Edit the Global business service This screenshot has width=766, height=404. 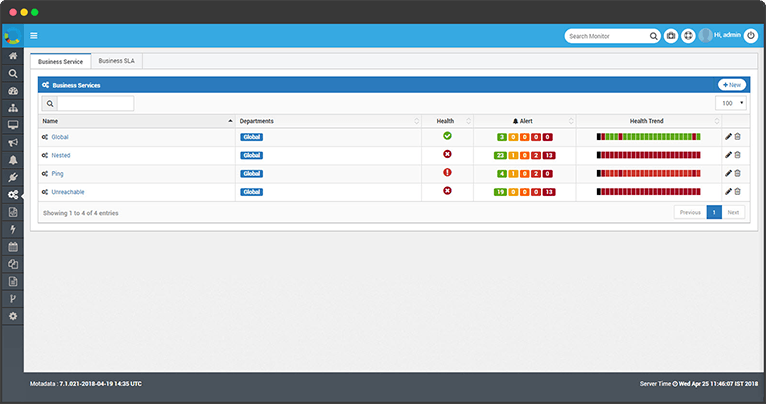tap(728, 136)
